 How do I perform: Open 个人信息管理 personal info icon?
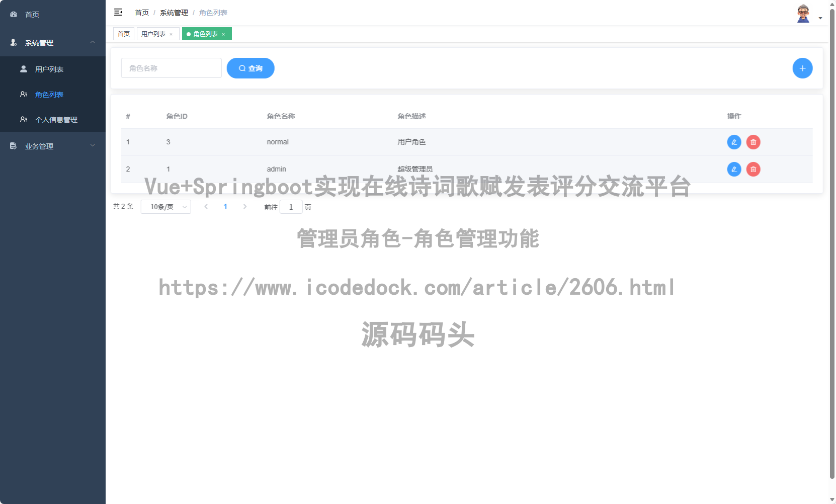click(23, 119)
